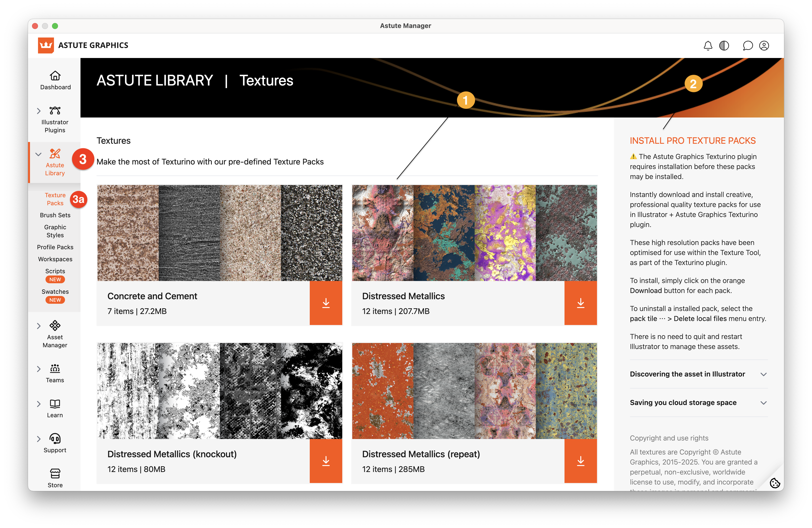
Task: Click the '7 items | 27.2MB' text
Action: tap(137, 311)
